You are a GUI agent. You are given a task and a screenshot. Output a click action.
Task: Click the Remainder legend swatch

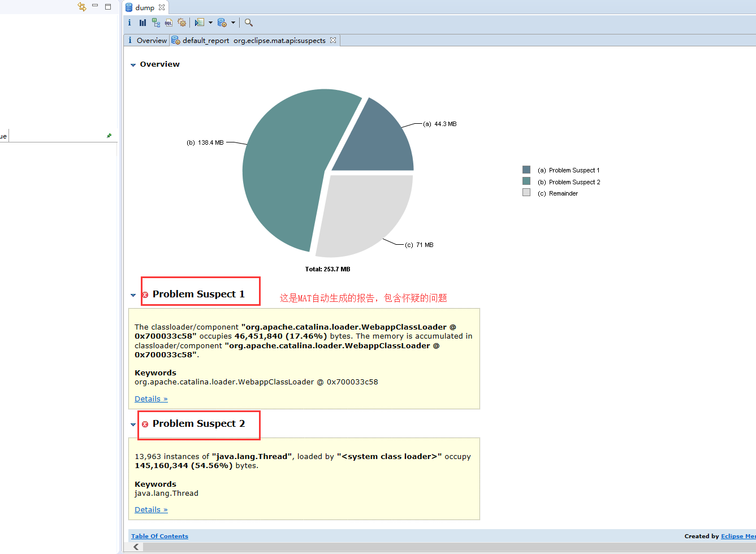(x=526, y=192)
